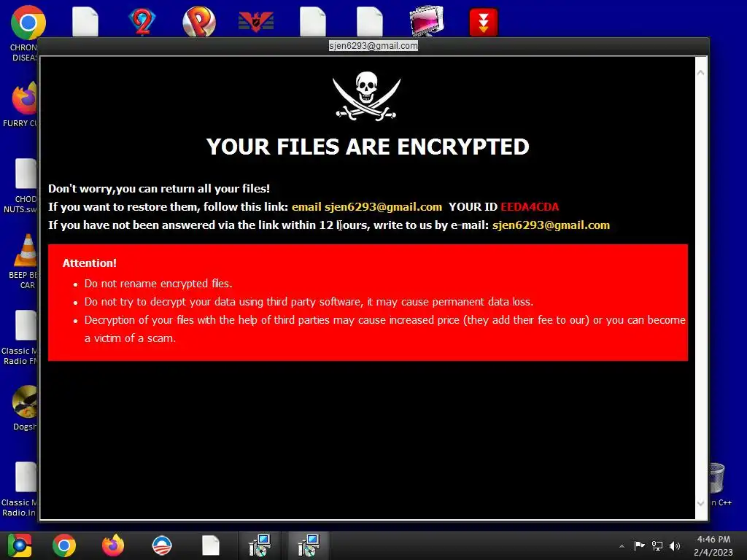Click the Action Center flag tray icon
Screen dimensions: 747x560
tap(639, 545)
